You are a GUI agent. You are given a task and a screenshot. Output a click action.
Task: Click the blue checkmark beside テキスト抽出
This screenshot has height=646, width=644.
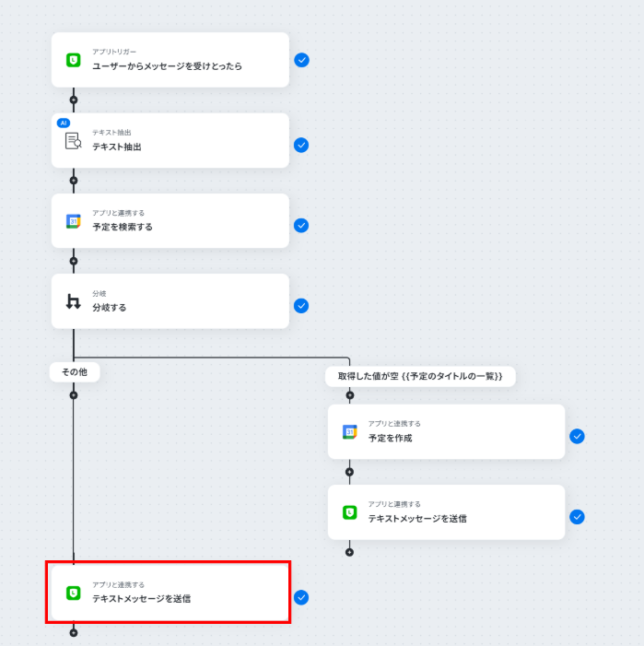[301, 145]
